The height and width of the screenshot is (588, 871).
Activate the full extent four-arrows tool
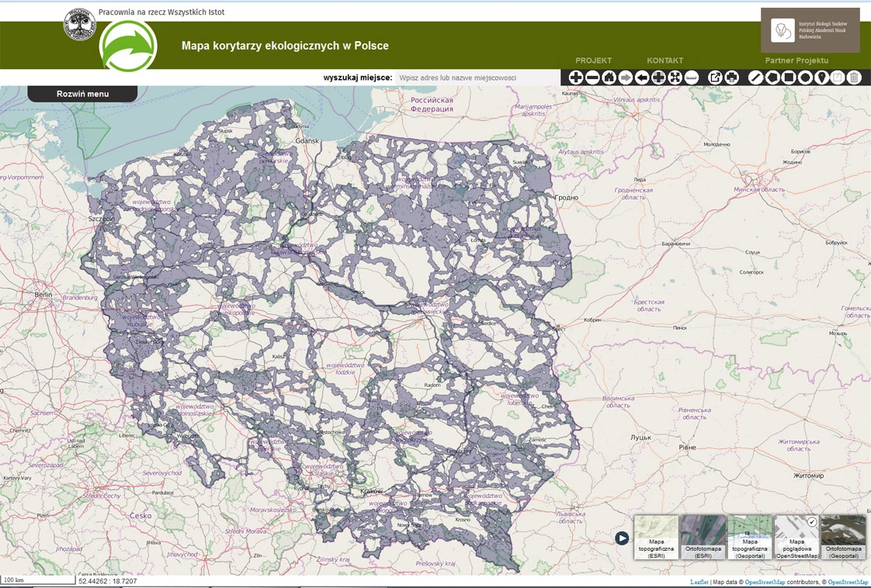[674, 77]
